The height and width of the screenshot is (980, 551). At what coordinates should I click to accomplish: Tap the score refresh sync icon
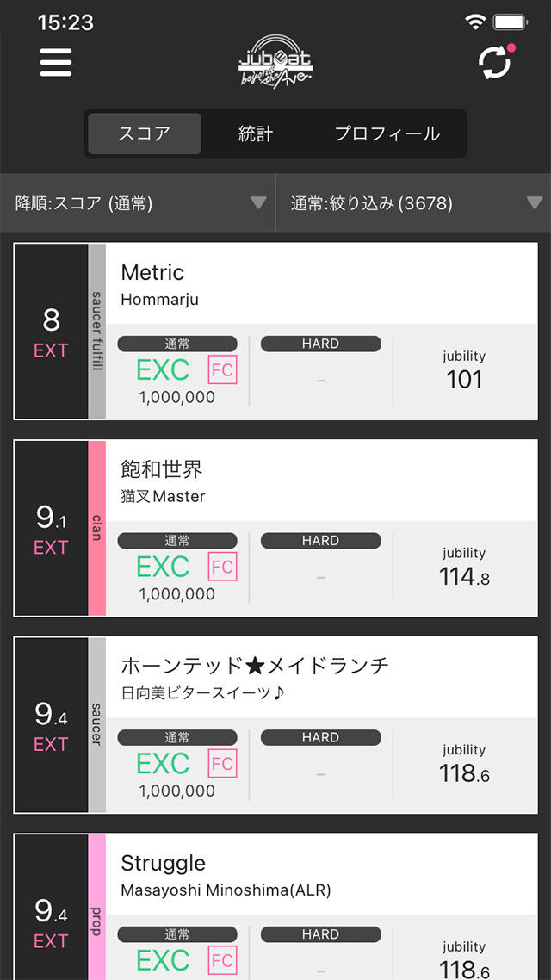493,64
